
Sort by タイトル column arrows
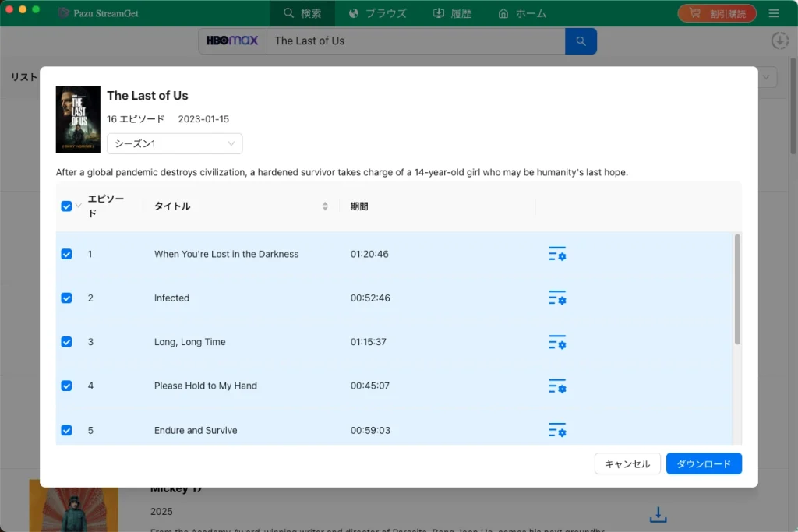pyautogui.click(x=325, y=206)
